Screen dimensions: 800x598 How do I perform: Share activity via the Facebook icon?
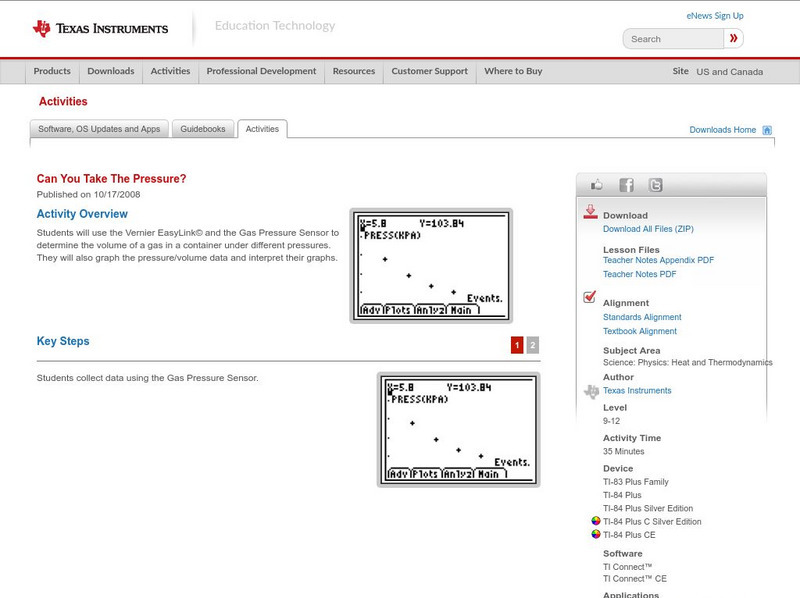626,185
